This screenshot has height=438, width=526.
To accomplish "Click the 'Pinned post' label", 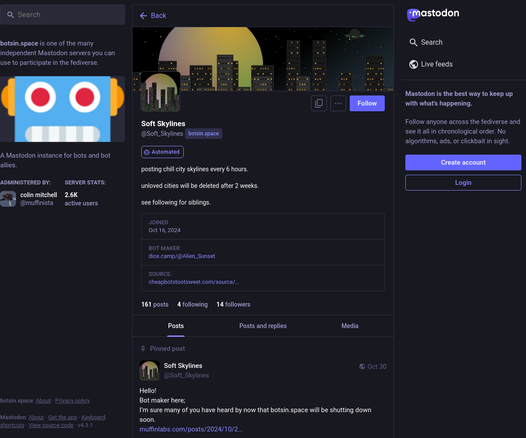I will (167, 349).
